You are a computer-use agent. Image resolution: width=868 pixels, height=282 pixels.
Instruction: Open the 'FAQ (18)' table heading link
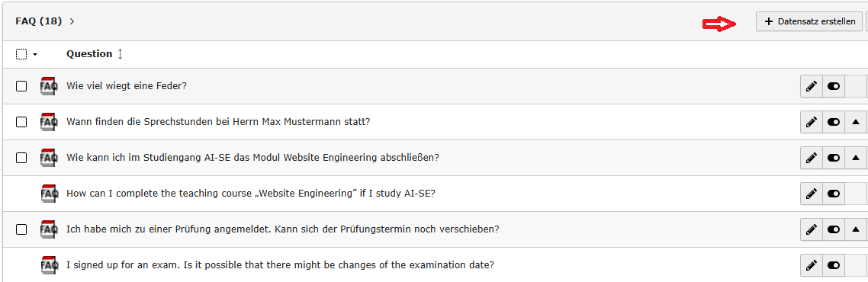click(39, 21)
